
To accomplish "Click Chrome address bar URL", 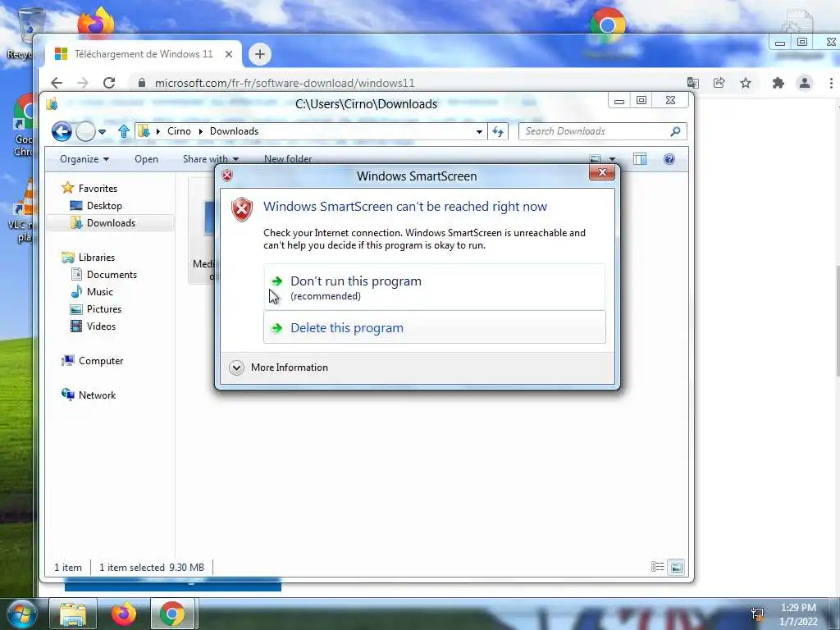I will pos(285,83).
